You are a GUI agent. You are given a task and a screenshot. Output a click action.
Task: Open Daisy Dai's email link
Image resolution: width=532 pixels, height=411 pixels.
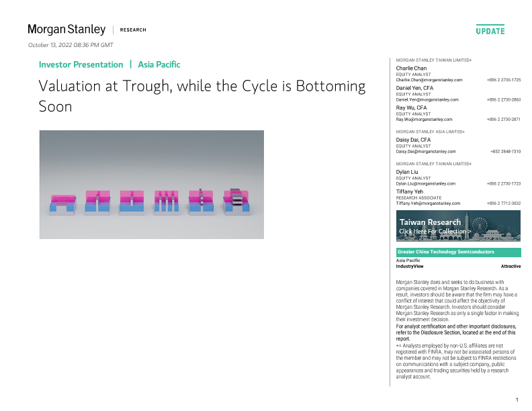click(426, 152)
